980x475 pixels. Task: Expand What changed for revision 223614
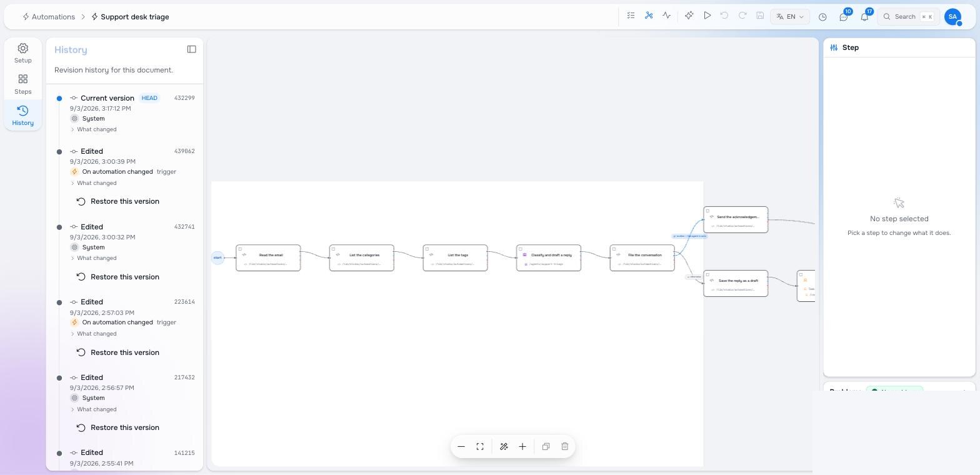94,334
